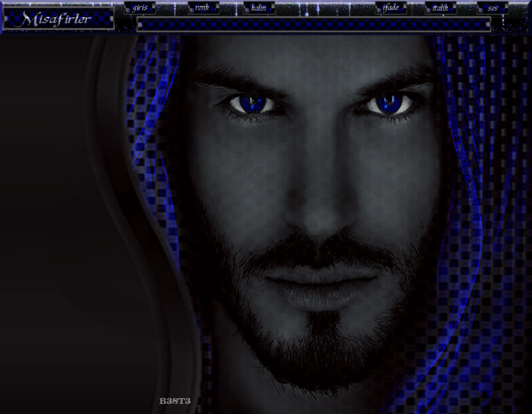532x414 pixels.
Task: Expand the ifade emoticon list
Action: click(391, 8)
